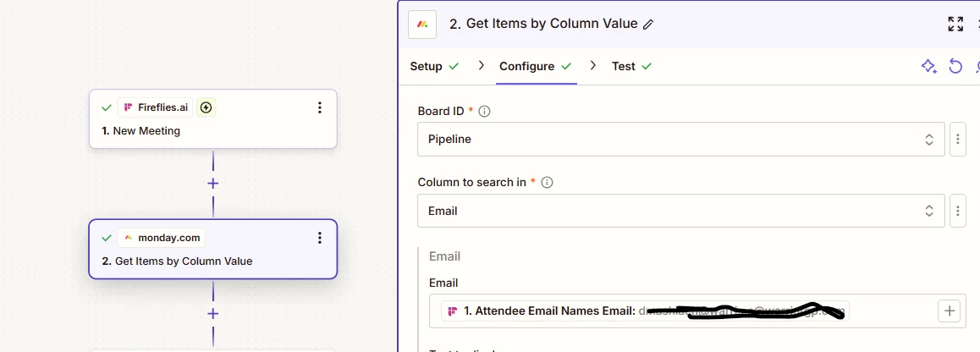Add a step below Get Items by Column Value
The height and width of the screenshot is (352, 980).
point(213,313)
